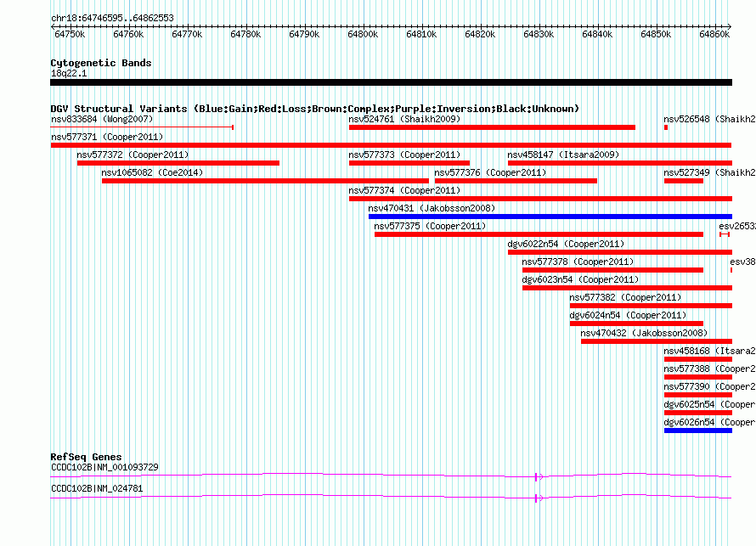Click the nsv526548 variant label
This screenshot has width=756, height=546.
709,119
